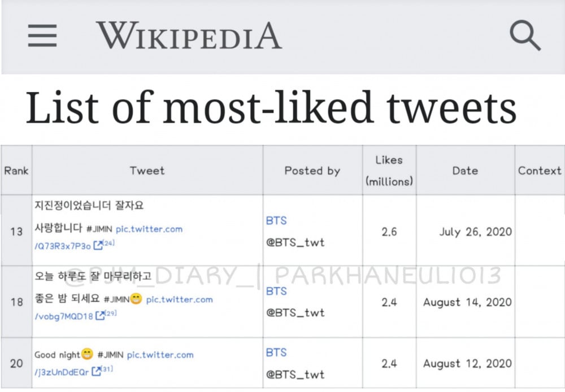This screenshot has width=565, height=392.
Task: Open the hamburger menu icon
Action: coord(42,36)
